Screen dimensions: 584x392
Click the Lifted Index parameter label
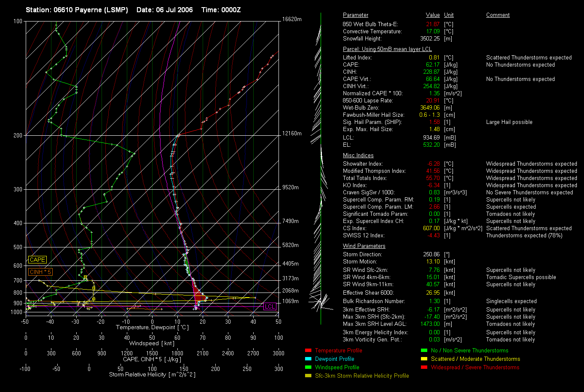tap(357, 57)
